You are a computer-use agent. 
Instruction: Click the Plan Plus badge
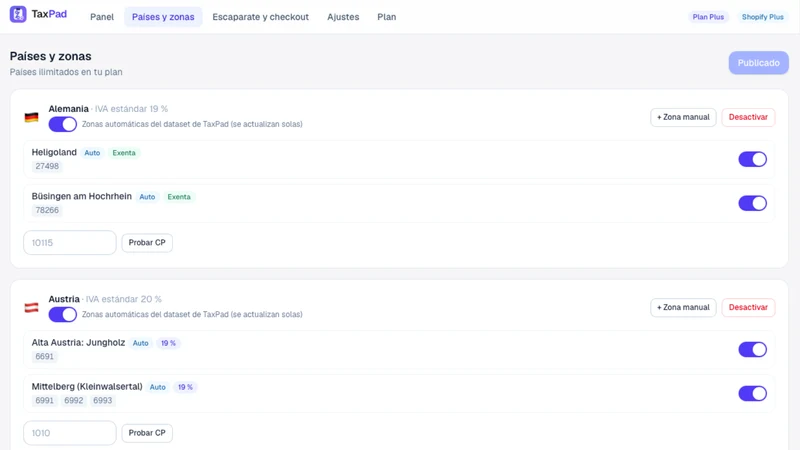[x=708, y=17]
